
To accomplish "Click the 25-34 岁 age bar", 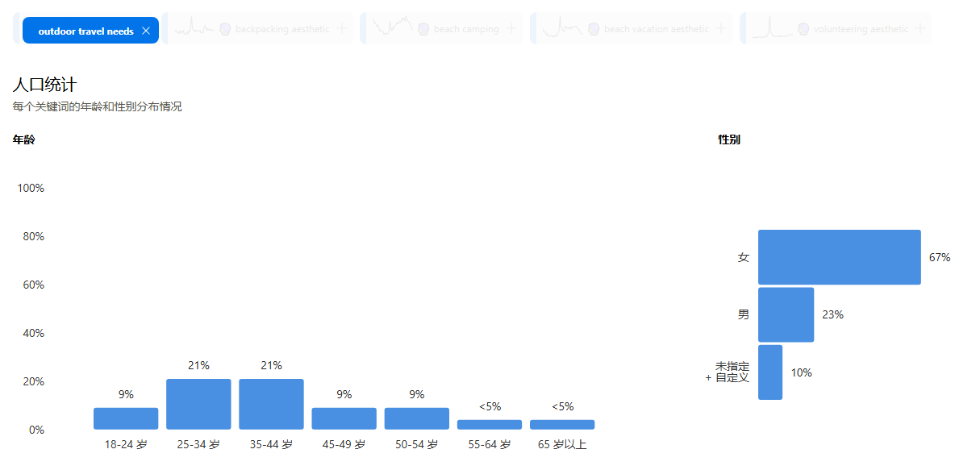I will 198,404.
